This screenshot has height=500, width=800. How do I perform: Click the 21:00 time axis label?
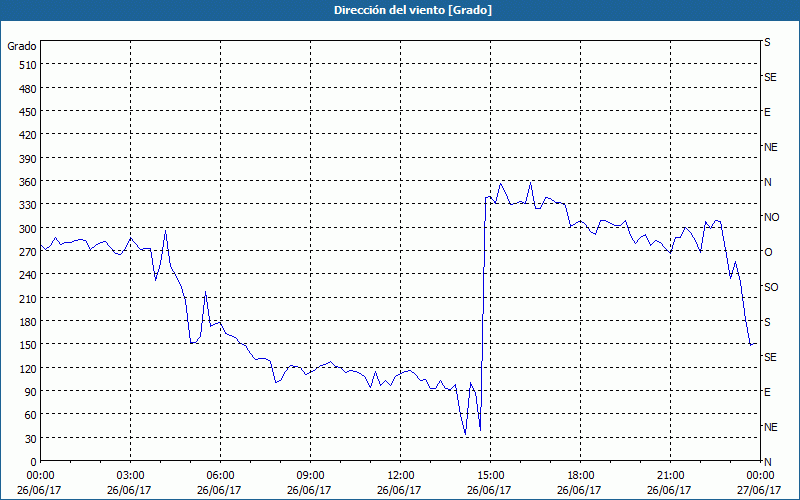coord(670,476)
